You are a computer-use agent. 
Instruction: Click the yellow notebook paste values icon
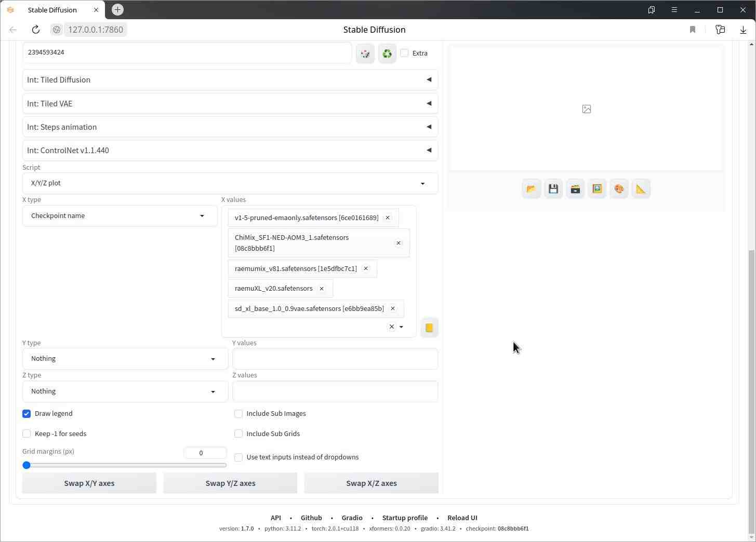click(429, 328)
